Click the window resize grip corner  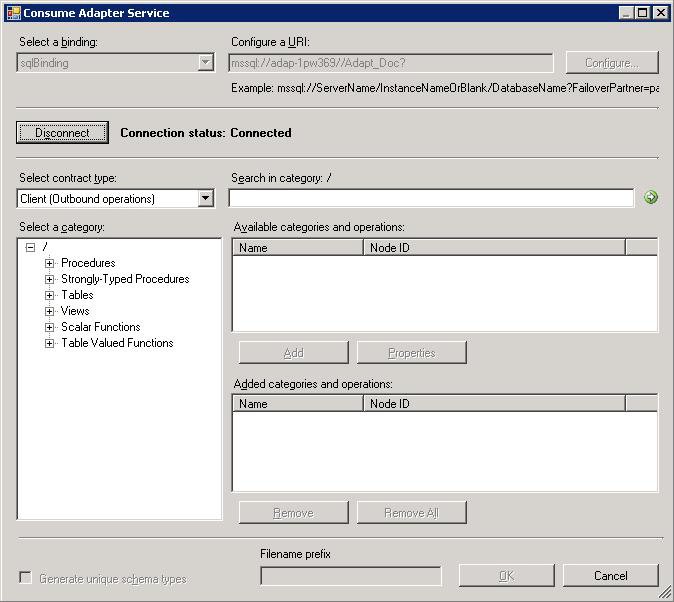[x=666, y=593]
